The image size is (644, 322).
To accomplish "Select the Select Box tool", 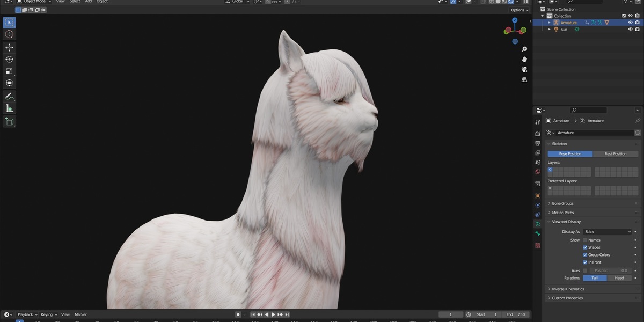I will coord(9,23).
